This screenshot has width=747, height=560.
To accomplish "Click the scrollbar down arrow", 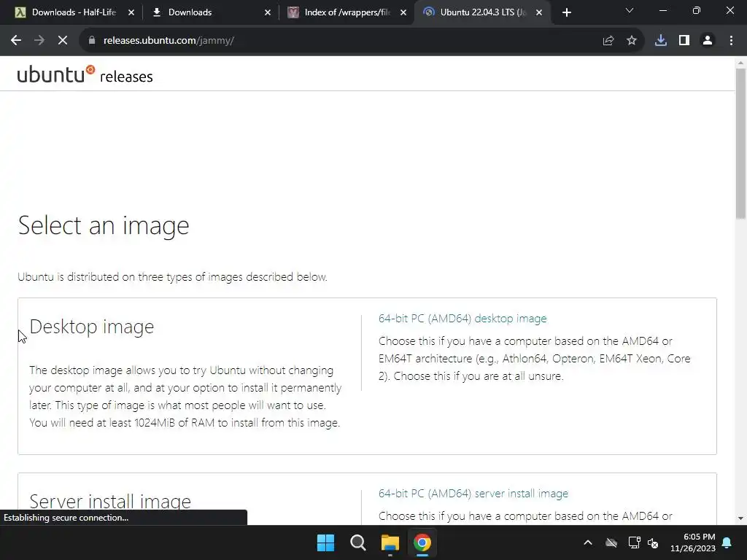I will click(740, 518).
